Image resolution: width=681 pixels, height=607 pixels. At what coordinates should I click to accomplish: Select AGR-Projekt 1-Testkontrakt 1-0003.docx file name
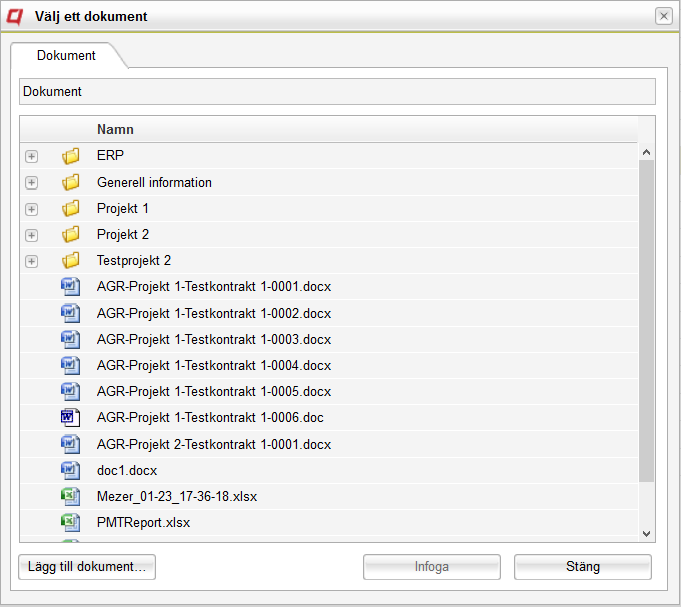coord(214,340)
